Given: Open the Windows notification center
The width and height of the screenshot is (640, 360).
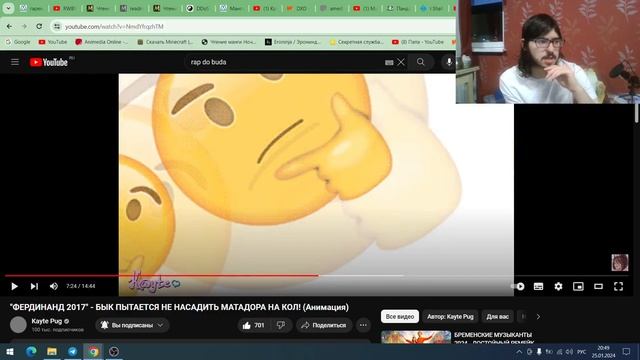Looking at the screenshot, I should point(627,351).
